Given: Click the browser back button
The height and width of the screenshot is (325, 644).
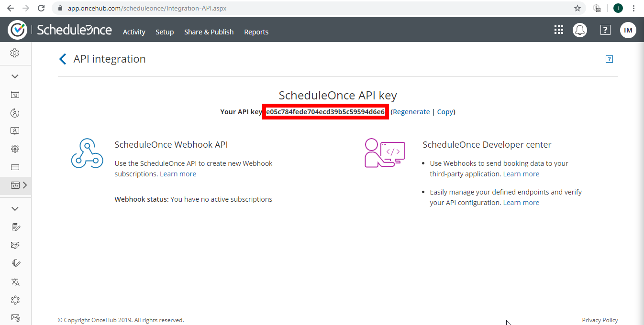Looking at the screenshot, I should 10,8.
